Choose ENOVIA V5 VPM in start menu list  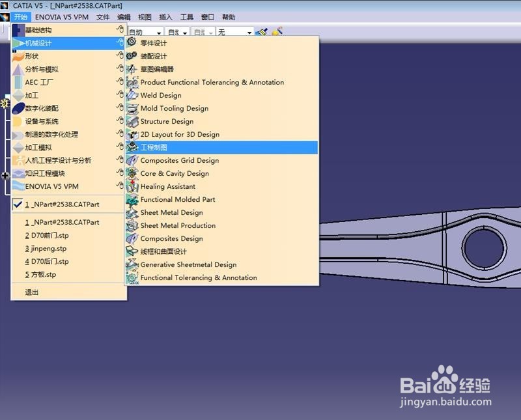pyautogui.click(x=68, y=186)
